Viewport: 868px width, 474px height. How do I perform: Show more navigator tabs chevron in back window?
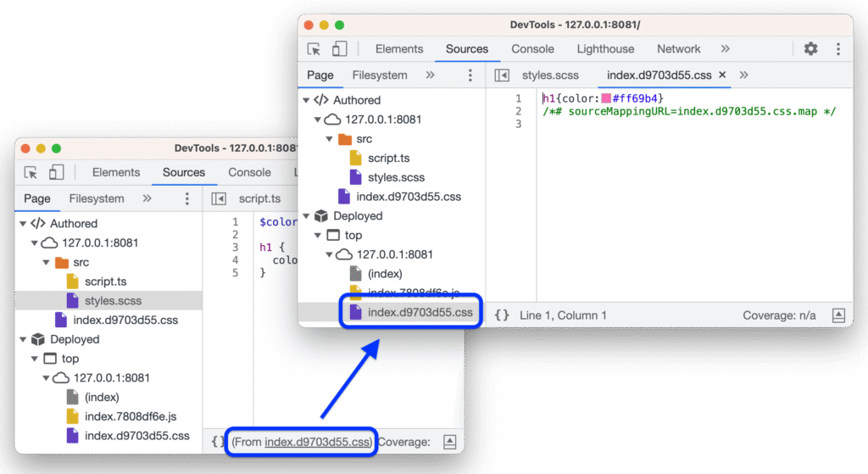(x=147, y=198)
